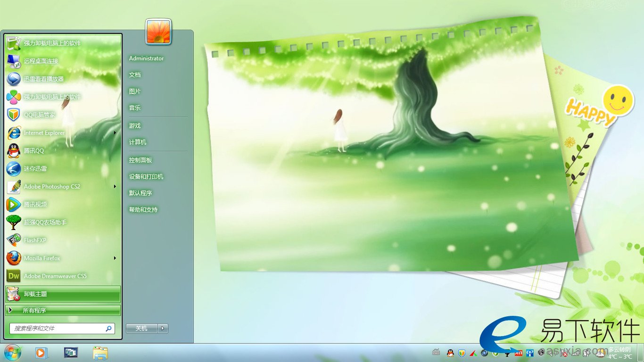Screen dimensions: 644x362
Task: Expand Mozilla Firefox jump list arrow
Action: point(115,258)
